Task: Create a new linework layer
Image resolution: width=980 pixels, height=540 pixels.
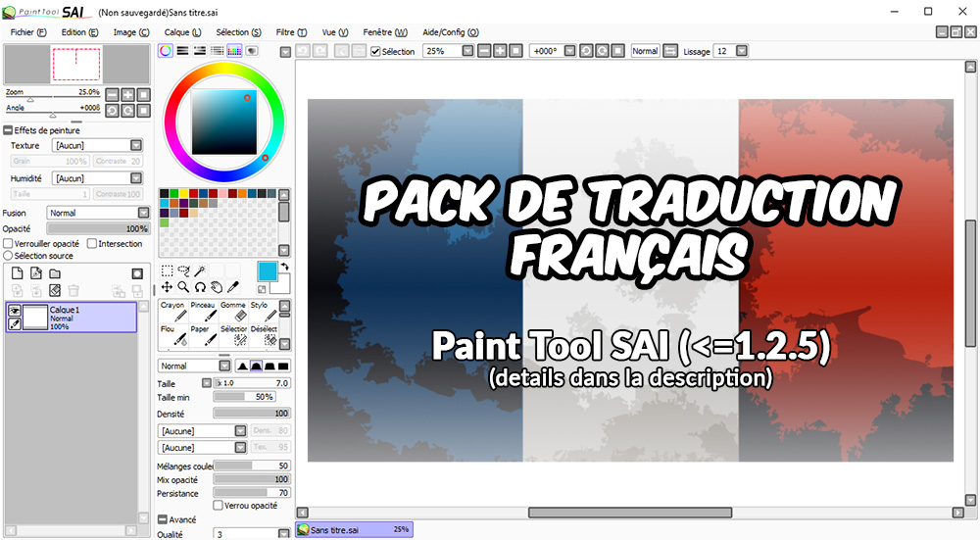Action: click(x=36, y=273)
